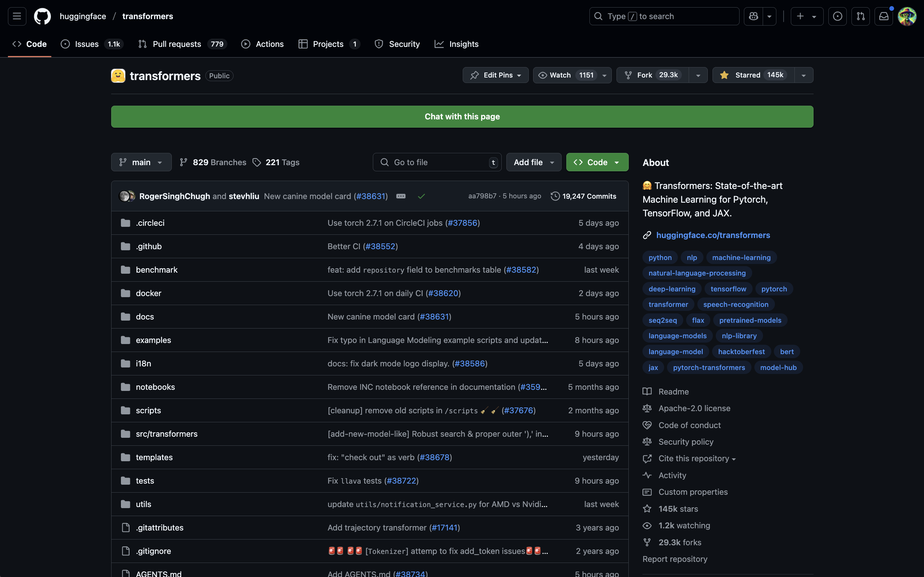Viewport: 924px width, 577px height.
Task: Click the pull requests icon near your avatar
Action: [x=860, y=16]
